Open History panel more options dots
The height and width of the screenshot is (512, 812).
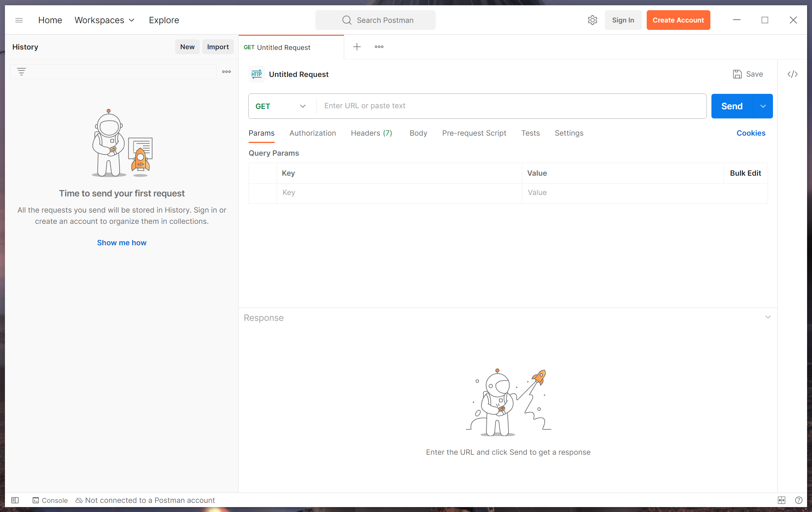click(x=226, y=72)
